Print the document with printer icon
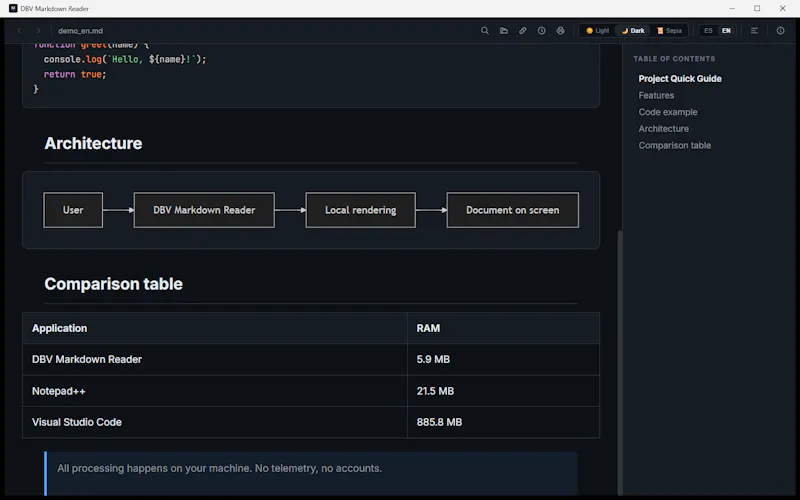Image resolution: width=800 pixels, height=500 pixels. [560, 31]
